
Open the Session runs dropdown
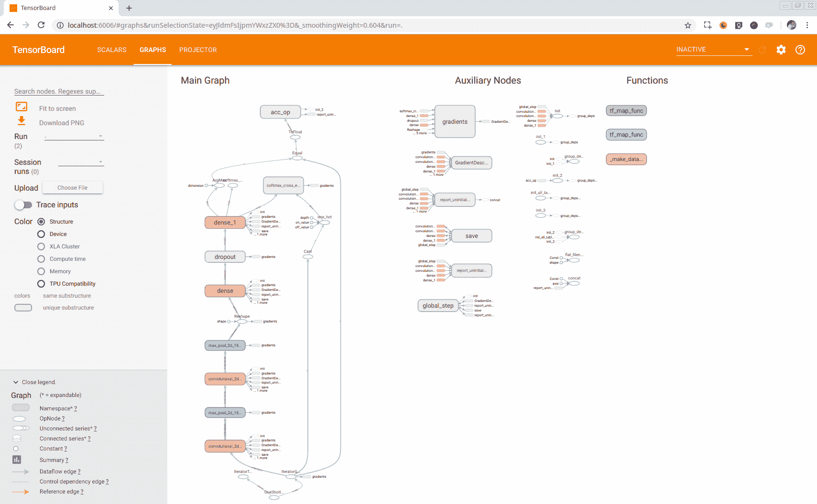[80, 162]
